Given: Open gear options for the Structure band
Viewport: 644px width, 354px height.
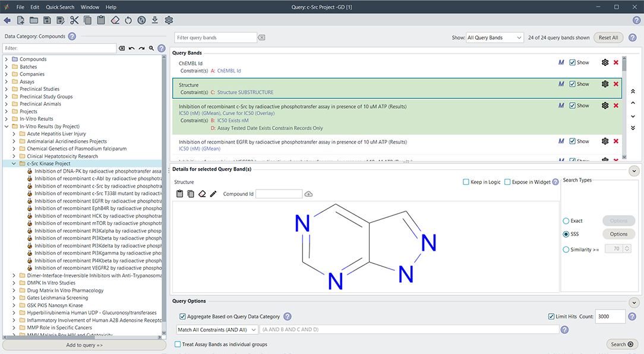Looking at the screenshot, I should pyautogui.click(x=605, y=84).
